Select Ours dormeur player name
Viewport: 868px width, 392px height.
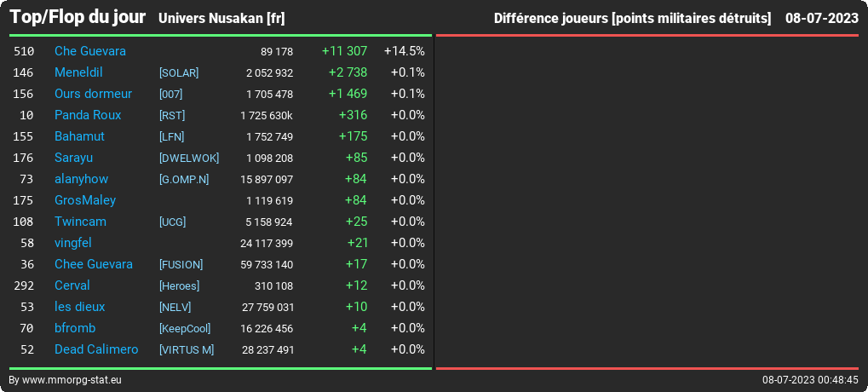click(93, 94)
